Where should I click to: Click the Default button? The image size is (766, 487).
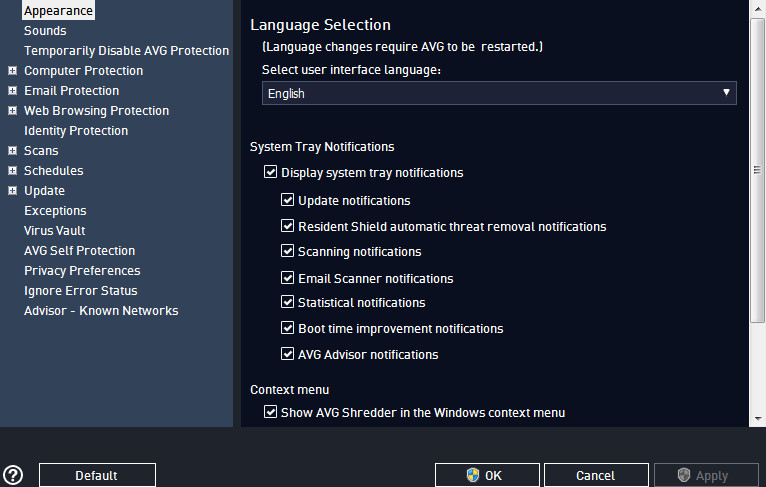point(97,475)
